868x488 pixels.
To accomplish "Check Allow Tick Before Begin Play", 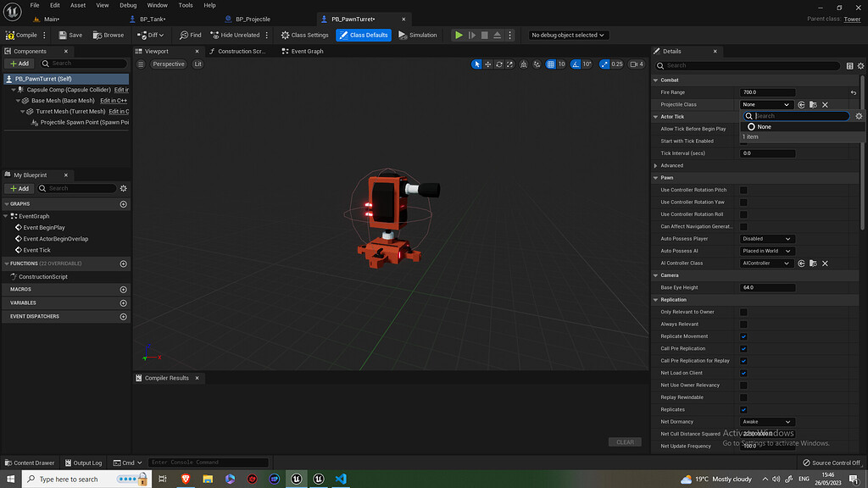I will pos(743,129).
